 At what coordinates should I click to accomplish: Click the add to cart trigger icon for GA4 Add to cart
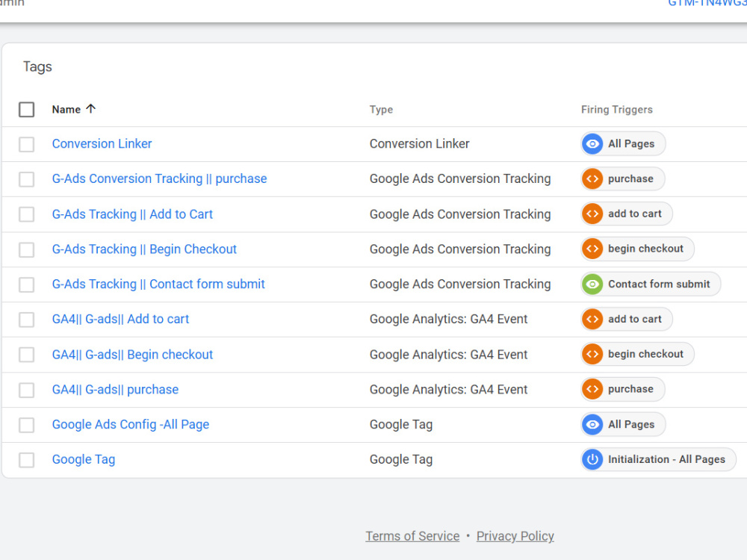pos(592,319)
